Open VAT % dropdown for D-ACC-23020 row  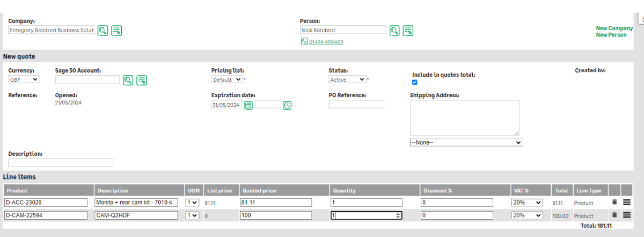527,203
